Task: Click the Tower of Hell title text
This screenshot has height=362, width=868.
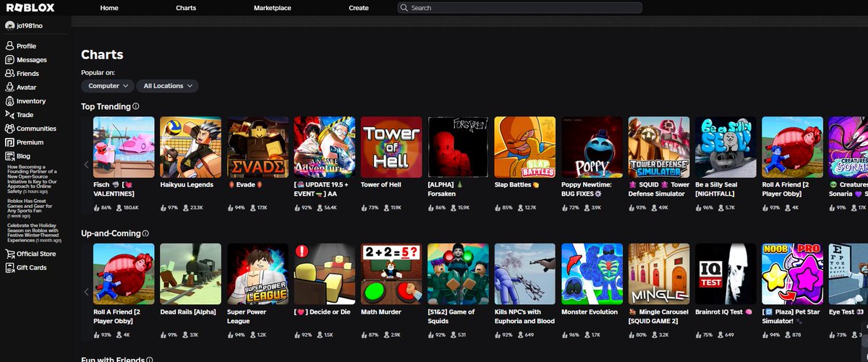Action: (x=381, y=185)
